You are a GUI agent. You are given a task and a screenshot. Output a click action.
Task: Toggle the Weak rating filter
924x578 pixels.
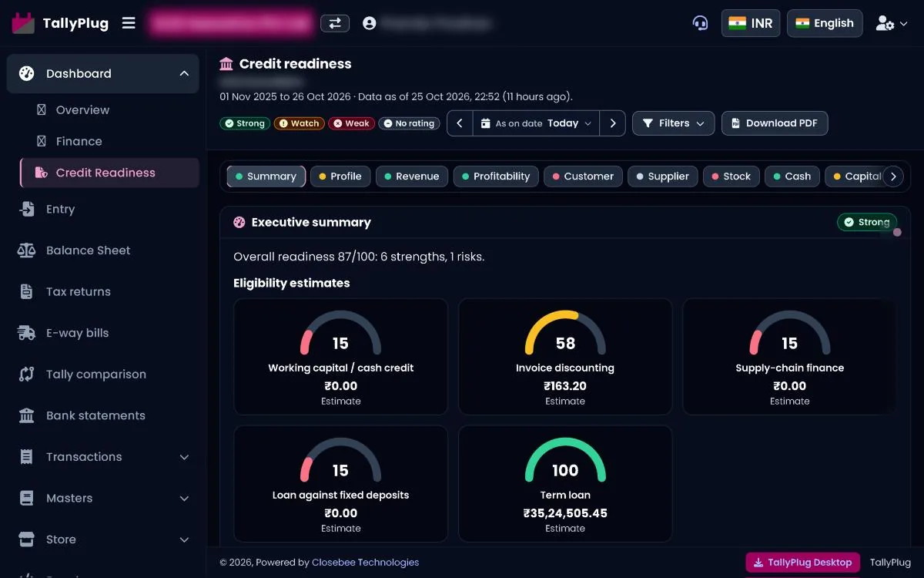pos(351,123)
